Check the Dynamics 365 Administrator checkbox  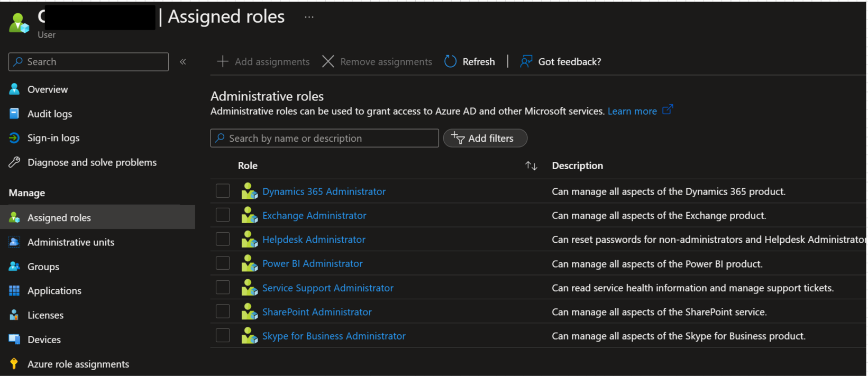(223, 190)
